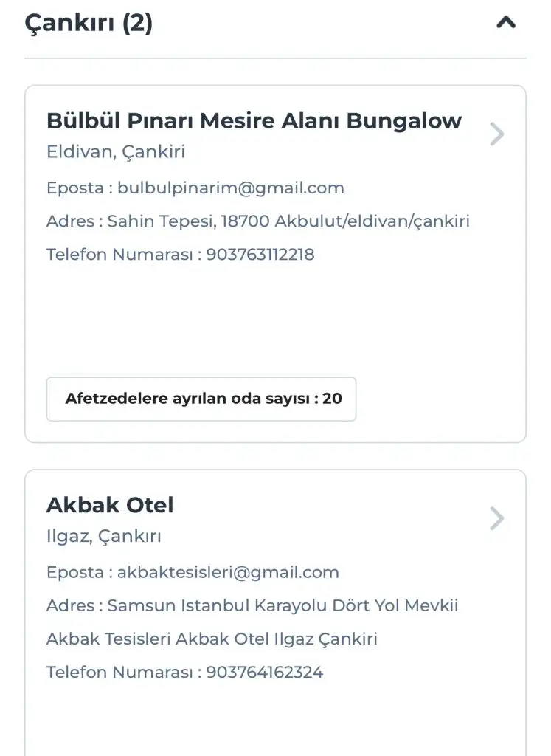551x756 pixels.
Task: Click the bulbulpinarim@gmail.com email address
Action: pyautogui.click(x=231, y=188)
